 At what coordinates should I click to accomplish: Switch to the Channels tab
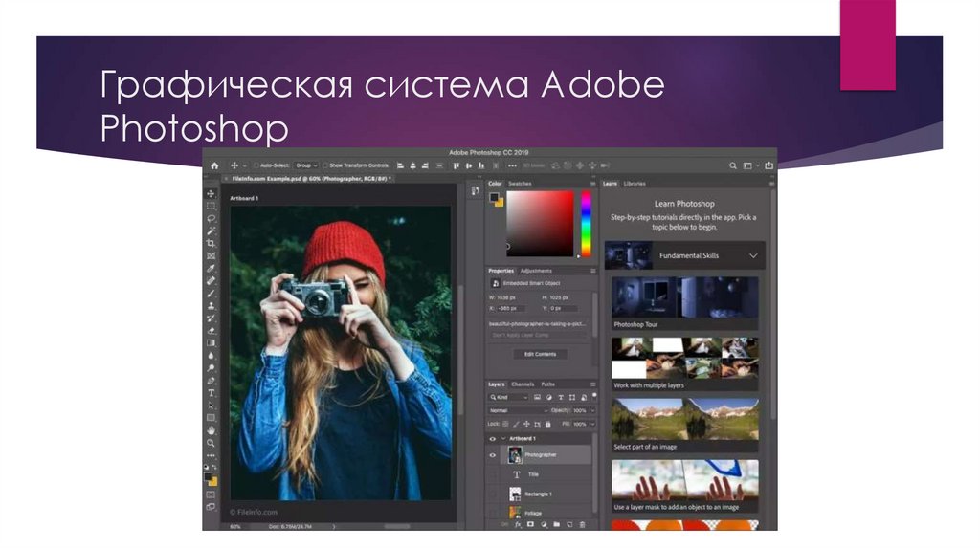(x=523, y=384)
